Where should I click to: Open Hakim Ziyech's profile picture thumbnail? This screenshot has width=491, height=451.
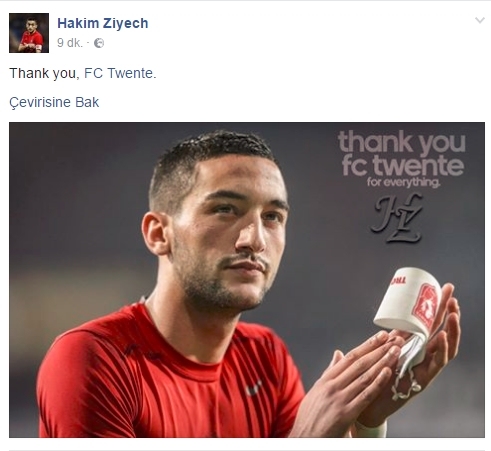[29, 33]
